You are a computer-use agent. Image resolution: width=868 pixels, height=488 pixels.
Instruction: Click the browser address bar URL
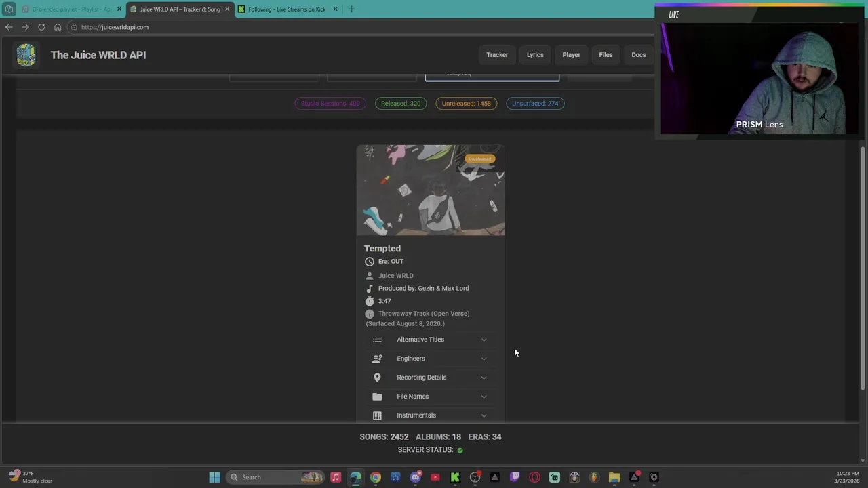coord(115,27)
